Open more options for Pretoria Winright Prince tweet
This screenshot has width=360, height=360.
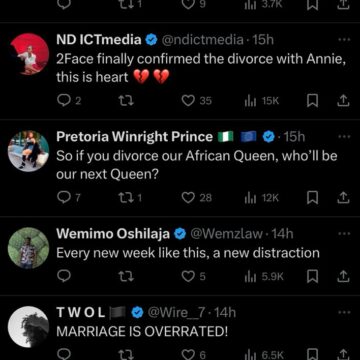click(x=343, y=137)
